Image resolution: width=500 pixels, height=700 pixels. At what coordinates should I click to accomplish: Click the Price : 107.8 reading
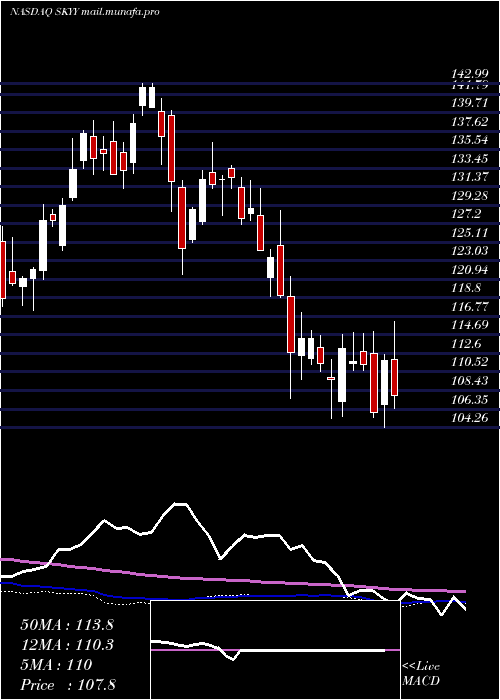(67, 685)
